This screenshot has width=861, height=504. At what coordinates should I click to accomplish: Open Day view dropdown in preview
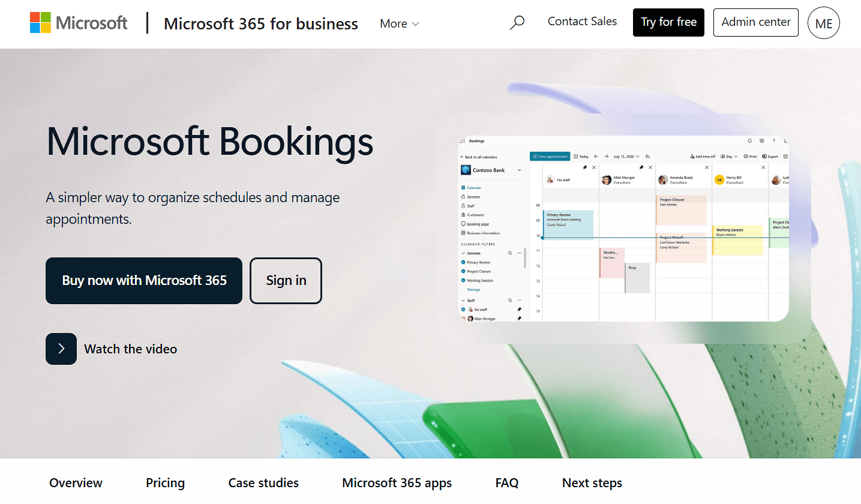point(729,157)
